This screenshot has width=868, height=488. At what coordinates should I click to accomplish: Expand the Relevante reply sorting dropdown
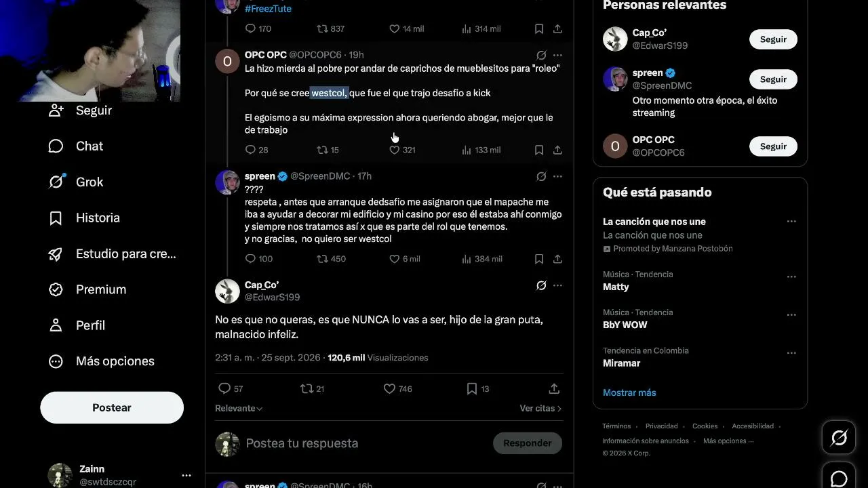[x=239, y=408]
